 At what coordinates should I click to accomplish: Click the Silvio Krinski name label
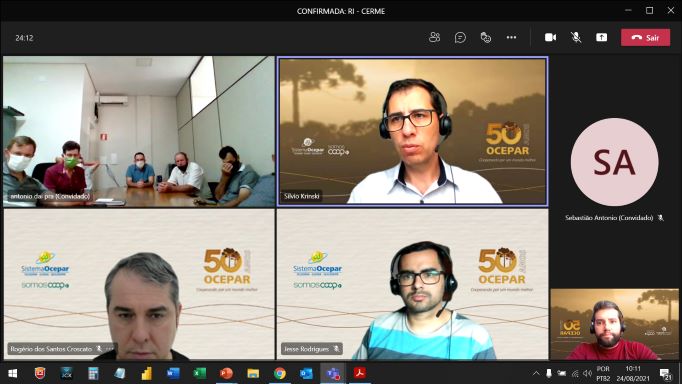click(301, 196)
